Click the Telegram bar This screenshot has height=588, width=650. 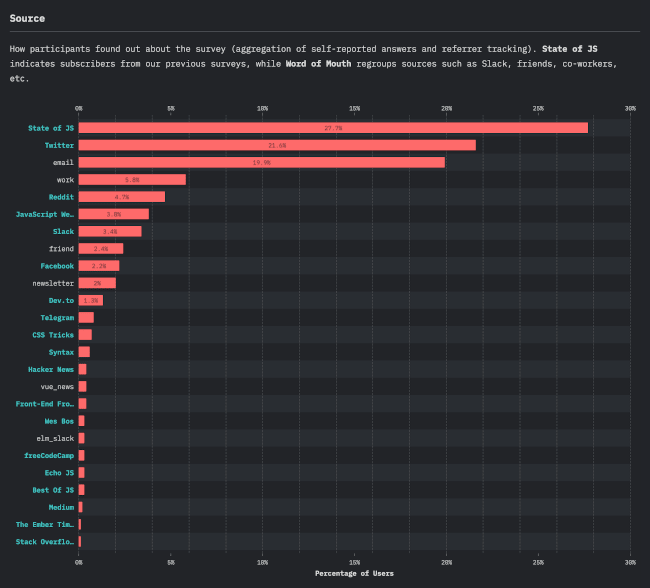point(86,318)
